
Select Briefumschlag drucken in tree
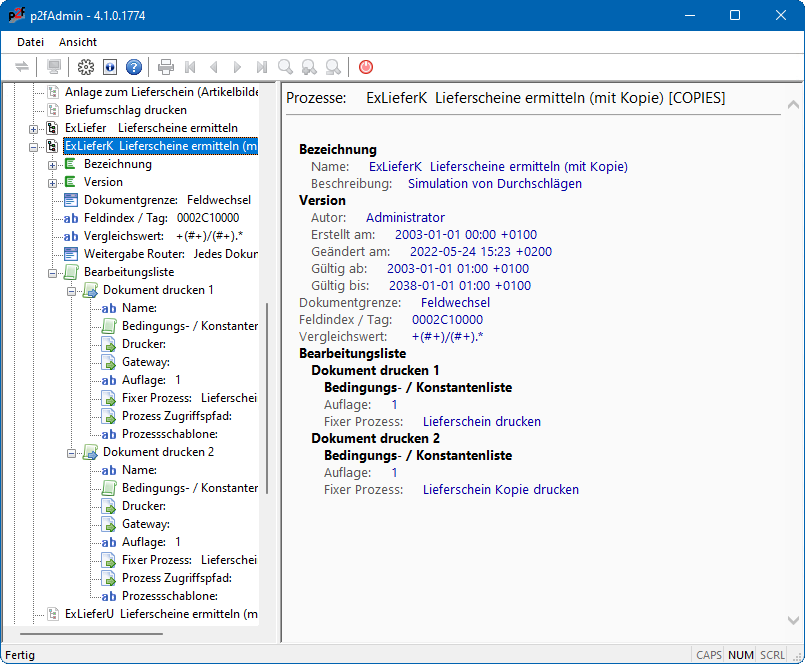tap(126, 110)
